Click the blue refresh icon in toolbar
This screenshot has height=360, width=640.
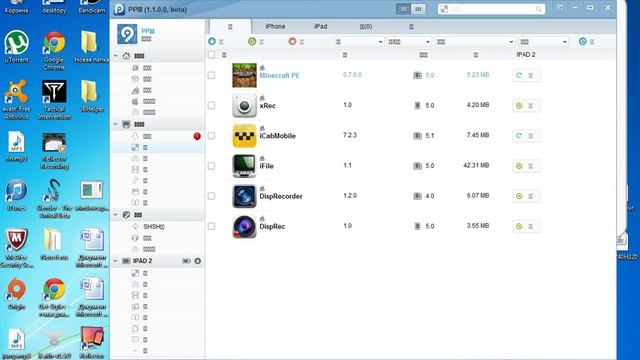click(582, 41)
